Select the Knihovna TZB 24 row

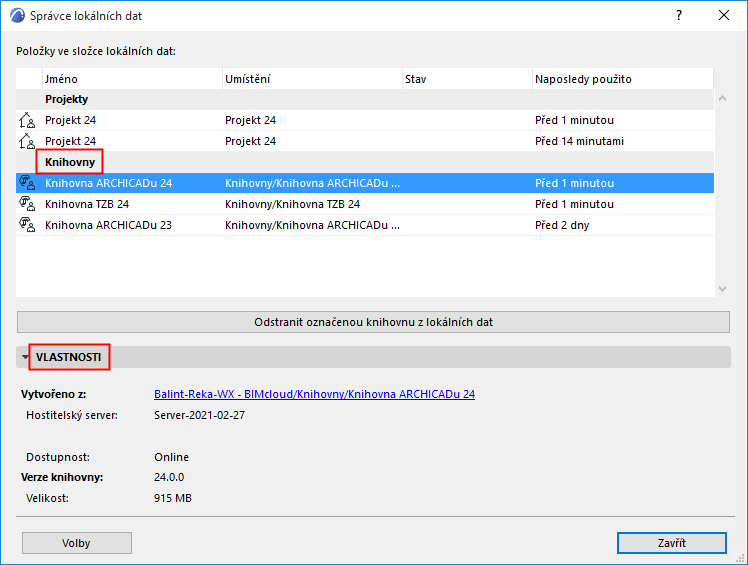365,204
